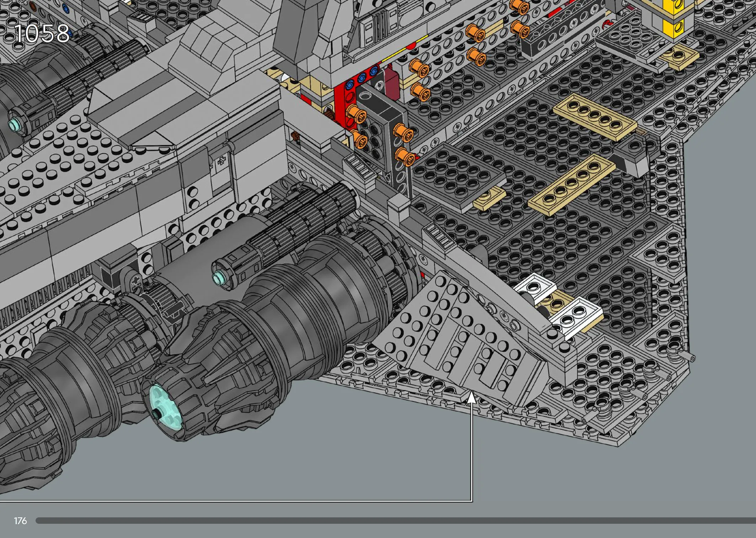756x538 pixels.
Task: Select the page number 176
Action: [20, 521]
